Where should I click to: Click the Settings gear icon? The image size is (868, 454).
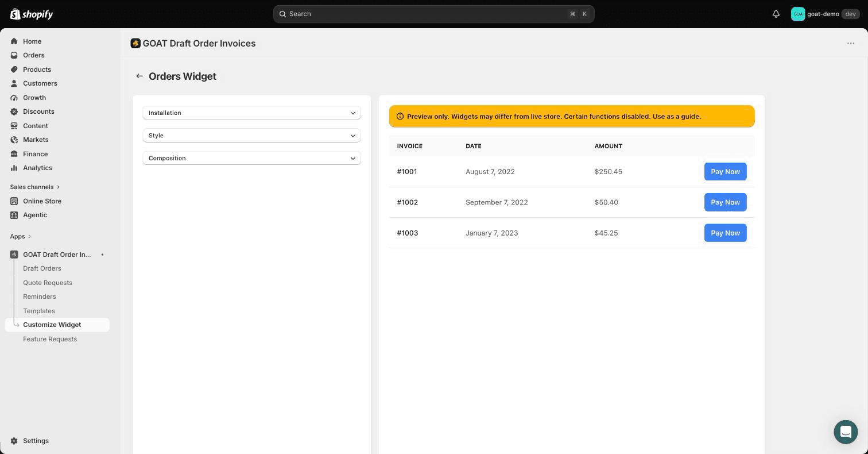pos(14,441)
